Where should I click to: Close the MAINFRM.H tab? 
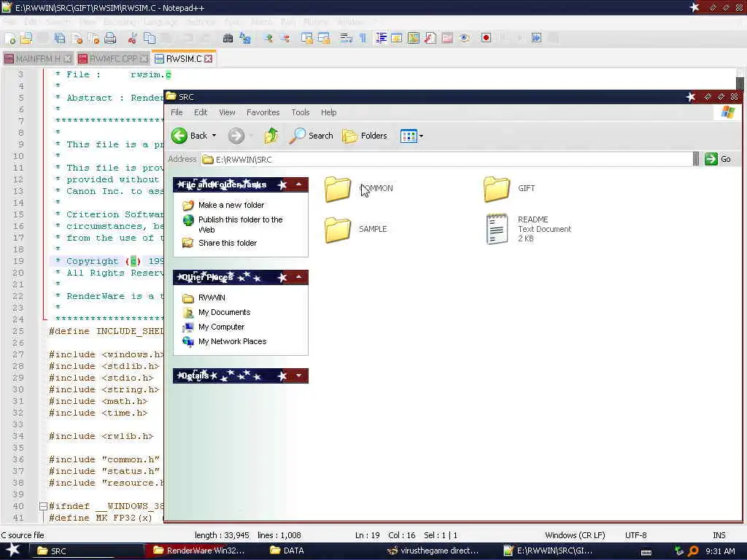68,58
